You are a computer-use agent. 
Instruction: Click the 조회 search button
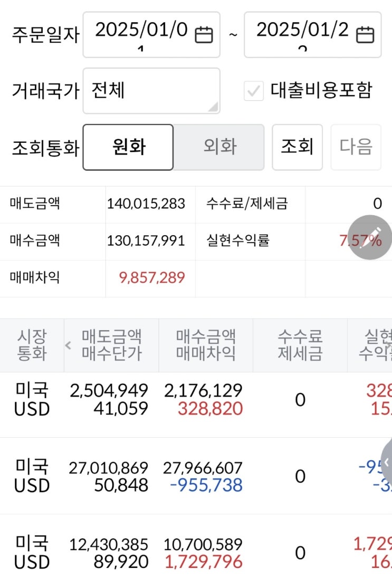click(297, 147)
